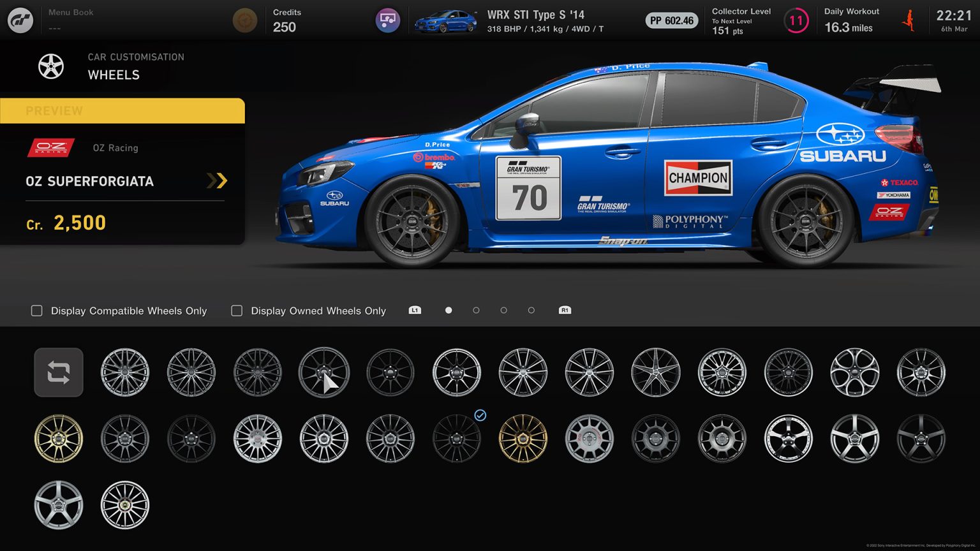The height and width of the screenshot is (551, 980).
Task: Select the wheel with curved loop spokes
Action: [855, 372]
